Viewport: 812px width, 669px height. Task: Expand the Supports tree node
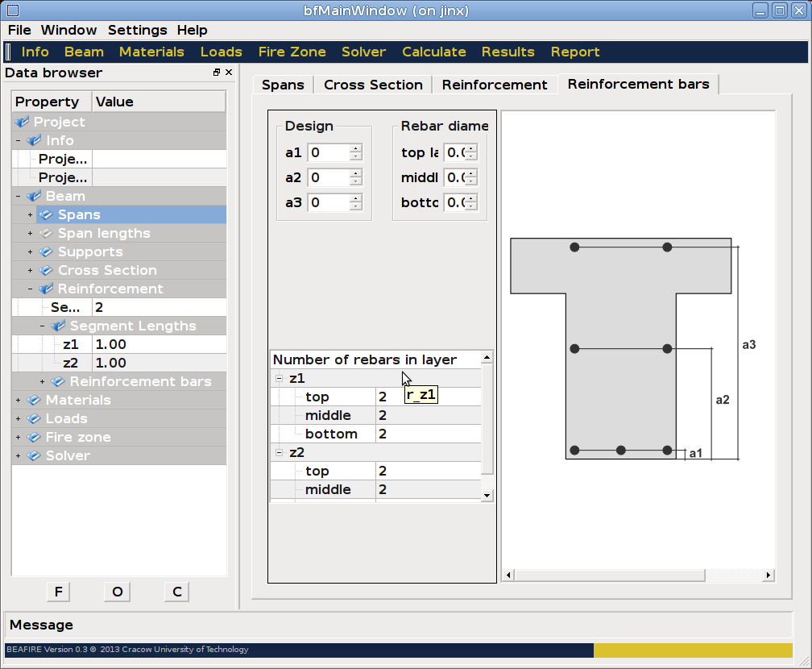coord(31,252)
